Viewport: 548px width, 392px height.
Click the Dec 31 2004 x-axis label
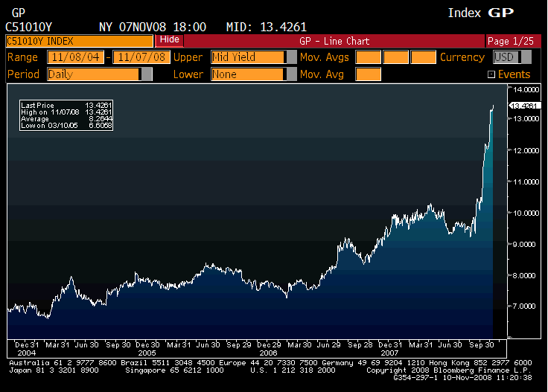tap(27, 349)
